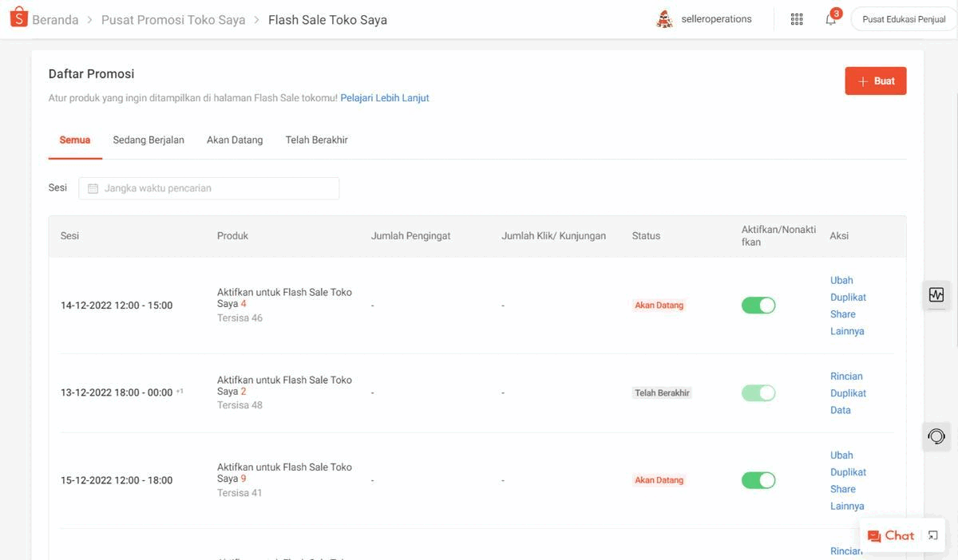The height and width of the screenshot is (560, 958).
Task: Open the customer support headset icon
Action: pos(936,436)
